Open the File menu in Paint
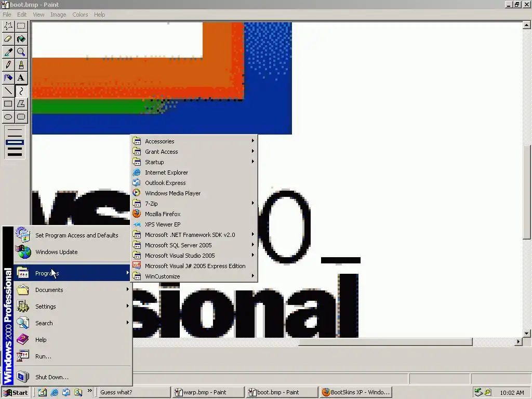The width and height of the screenshot is (532, 399). 7,15
